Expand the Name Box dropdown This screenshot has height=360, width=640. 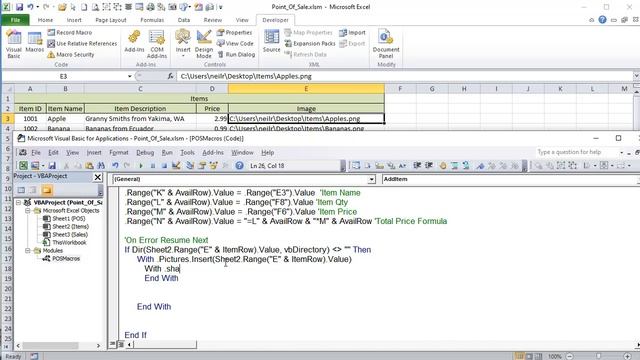coord(129,76)
